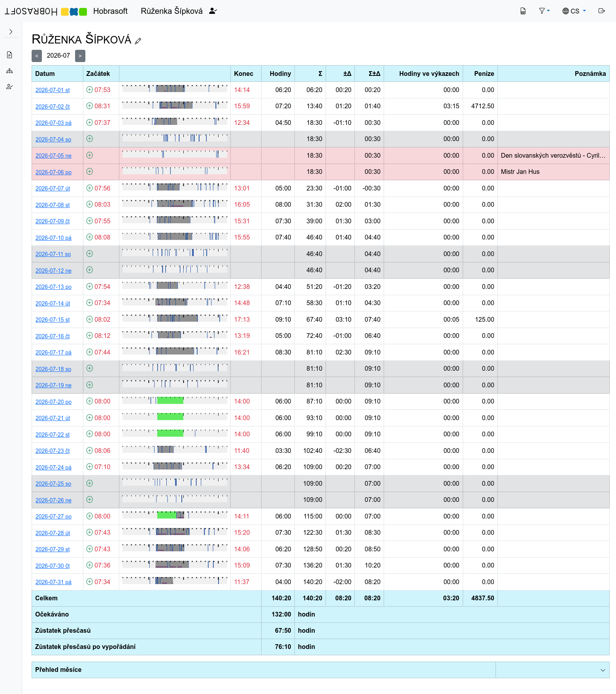This screenshot has height=694, width=616.
Task: Go to next month with > button
Action: tap(80, 56)
